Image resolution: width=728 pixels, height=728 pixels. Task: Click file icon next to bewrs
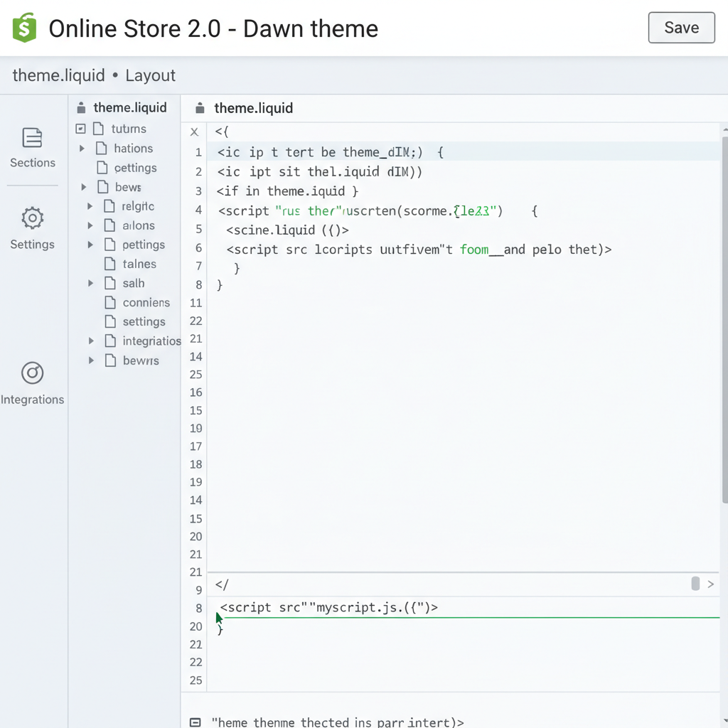110,360
